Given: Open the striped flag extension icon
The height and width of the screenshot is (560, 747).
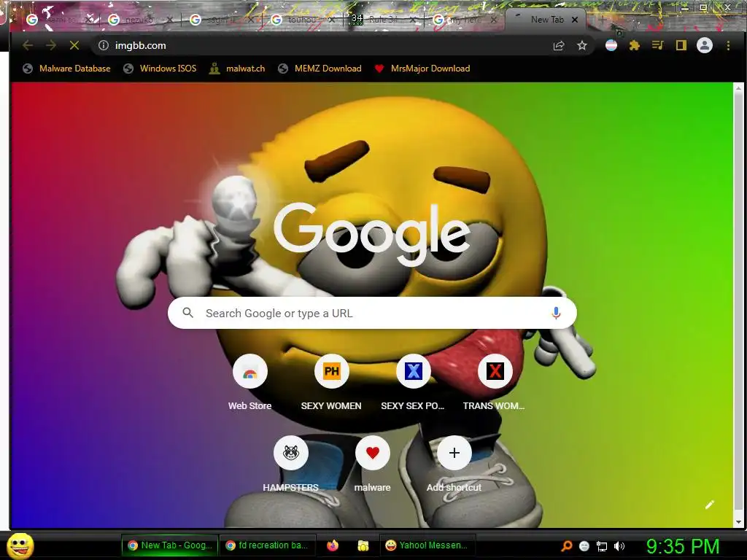Looking at the screenshot, I should [611, 45].
